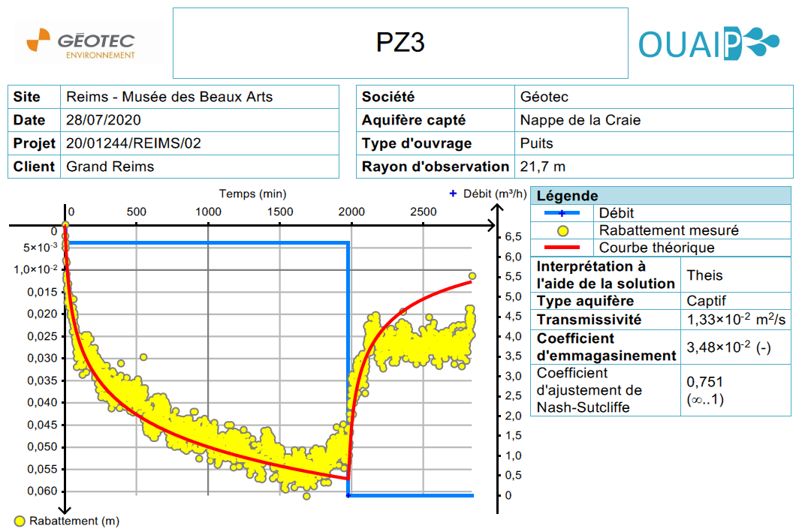Click the Transmissivité label
Image resolution: width=802 pixels, height=532 pixels.
coord(589,320)
